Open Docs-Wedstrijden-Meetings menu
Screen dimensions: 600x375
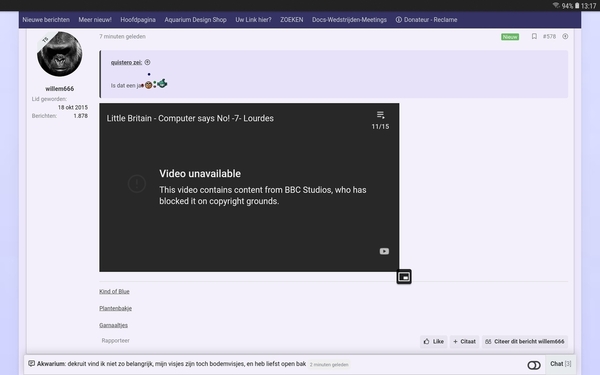pyautogui.click(x=349, y=20)
